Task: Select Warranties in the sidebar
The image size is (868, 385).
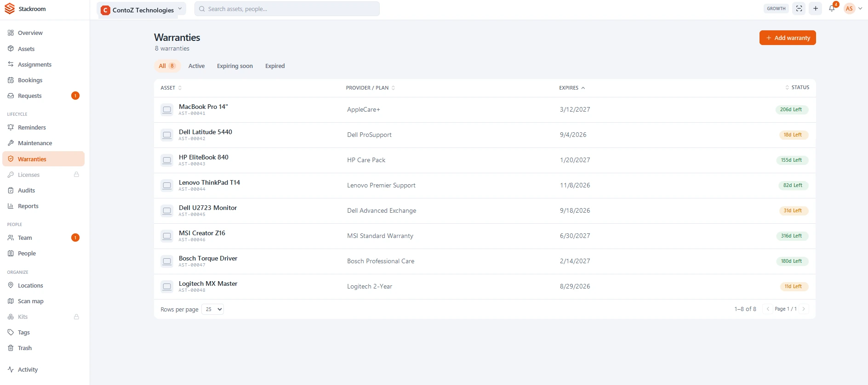Action: point(44,159)
